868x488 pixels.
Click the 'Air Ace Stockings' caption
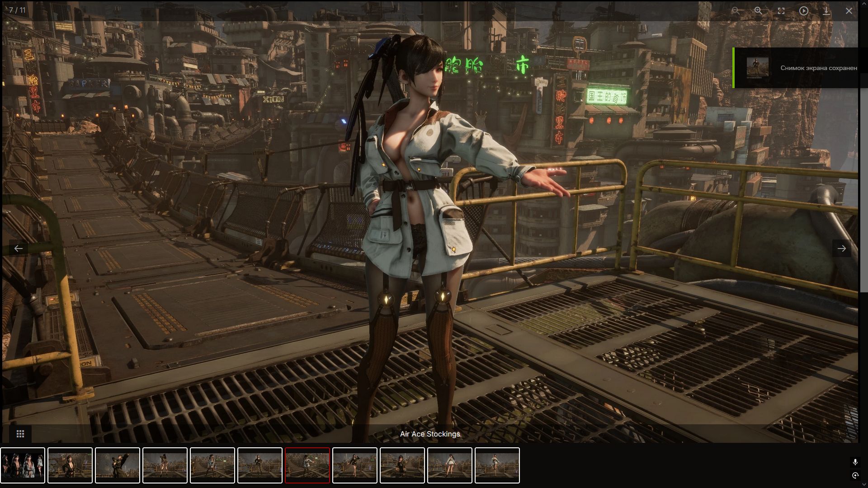(430, 434)
